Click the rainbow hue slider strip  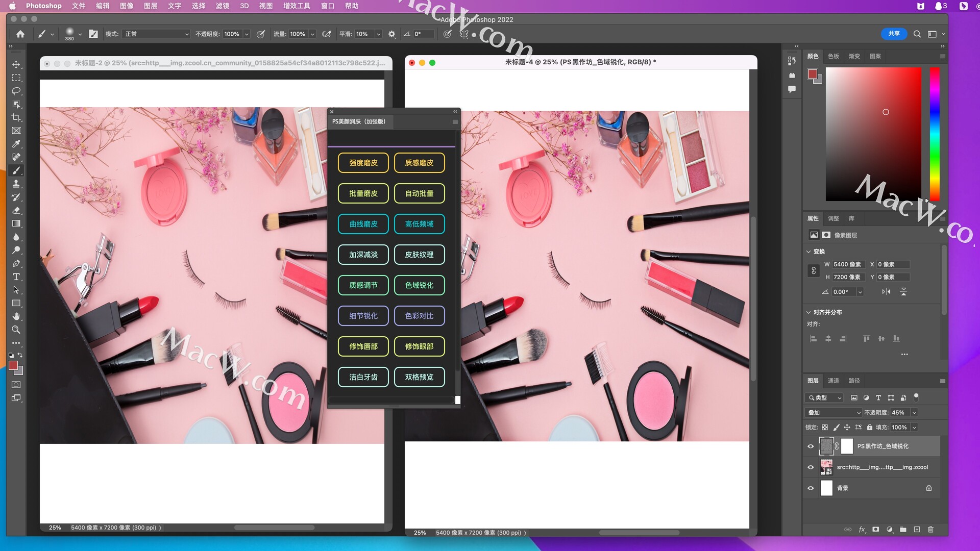(x=935, y=134)
